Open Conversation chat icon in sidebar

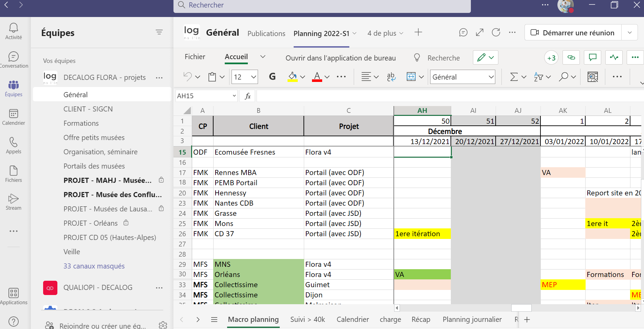[x=14, y=60]
